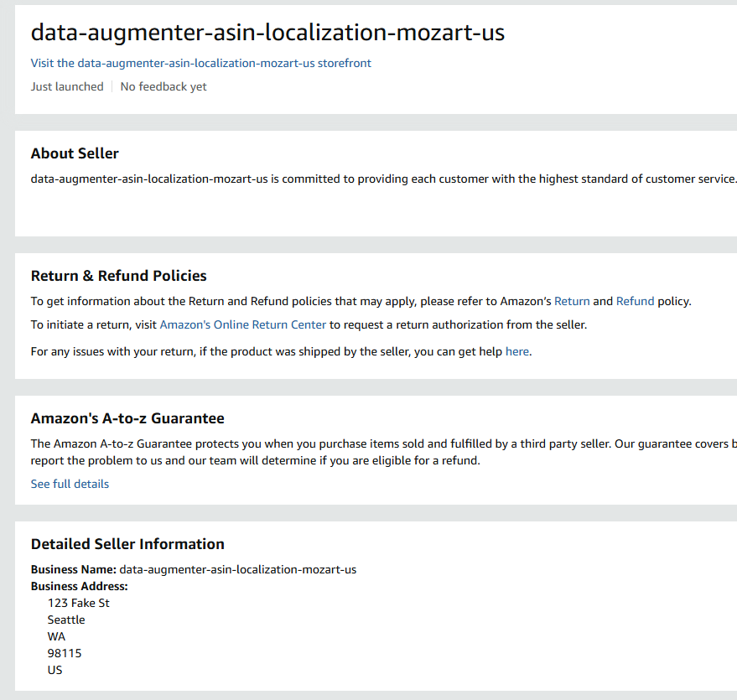
Task: Click the 'Just launched' status text
Action: click(x=67, y=86)
